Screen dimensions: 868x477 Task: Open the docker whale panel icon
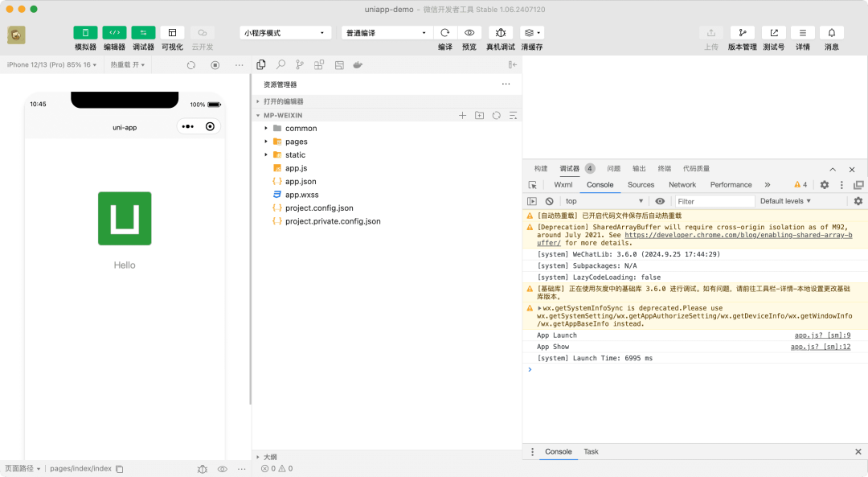[x=358, y=65]
